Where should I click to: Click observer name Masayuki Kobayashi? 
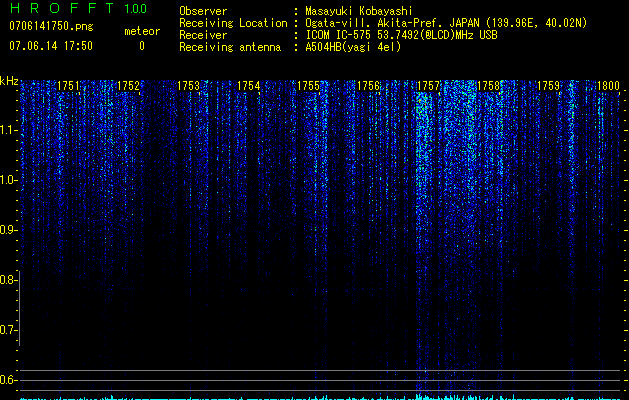(359, 11)
